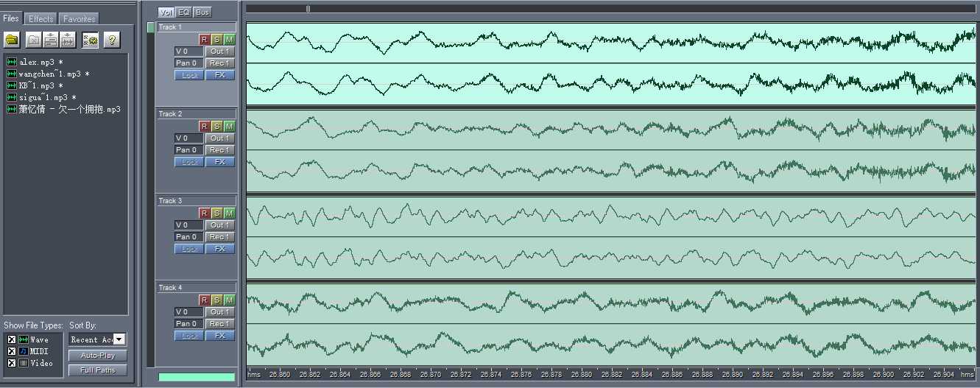
Task: Arm Track 2 for recording
Action: 204,127
